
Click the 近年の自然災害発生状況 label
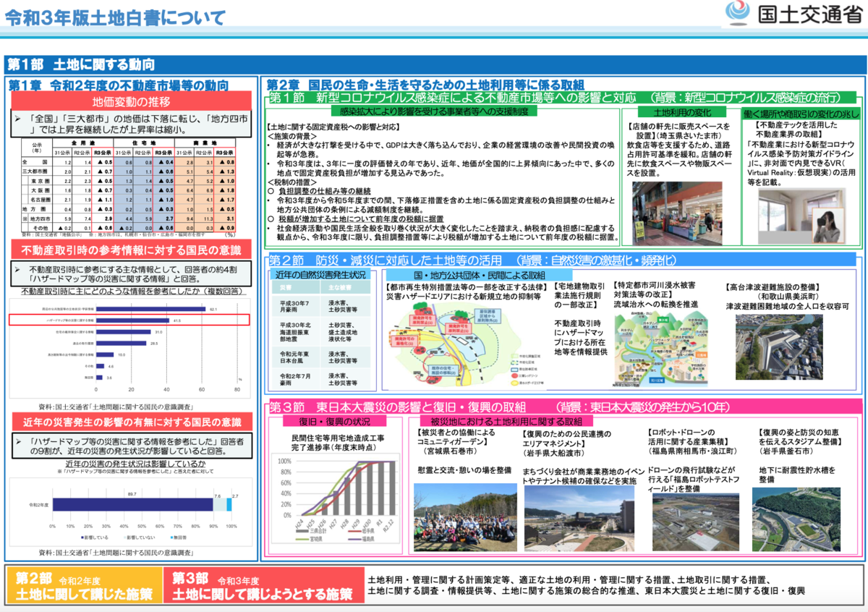[320, 275]
